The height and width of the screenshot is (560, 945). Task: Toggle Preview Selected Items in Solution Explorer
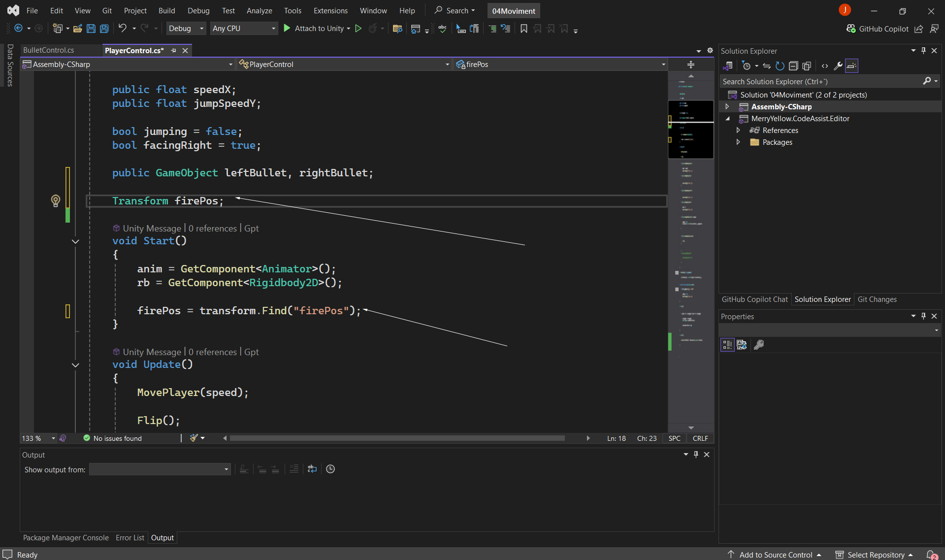(x=851, y=66)
